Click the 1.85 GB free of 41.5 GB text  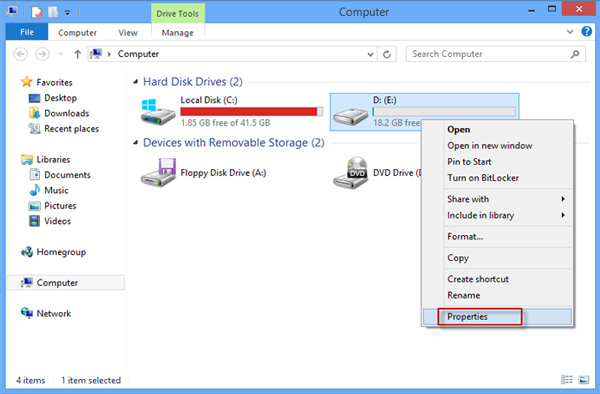(225, 123)
